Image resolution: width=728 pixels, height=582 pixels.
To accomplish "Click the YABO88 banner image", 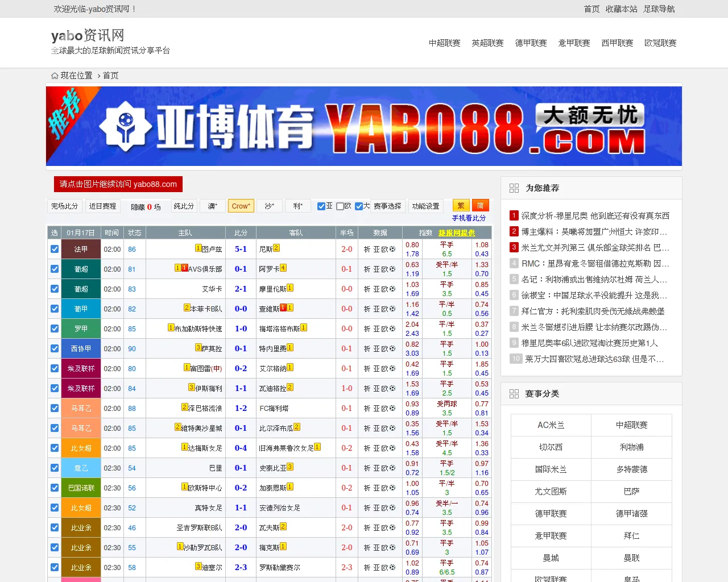I will click(x=363, y=126).
